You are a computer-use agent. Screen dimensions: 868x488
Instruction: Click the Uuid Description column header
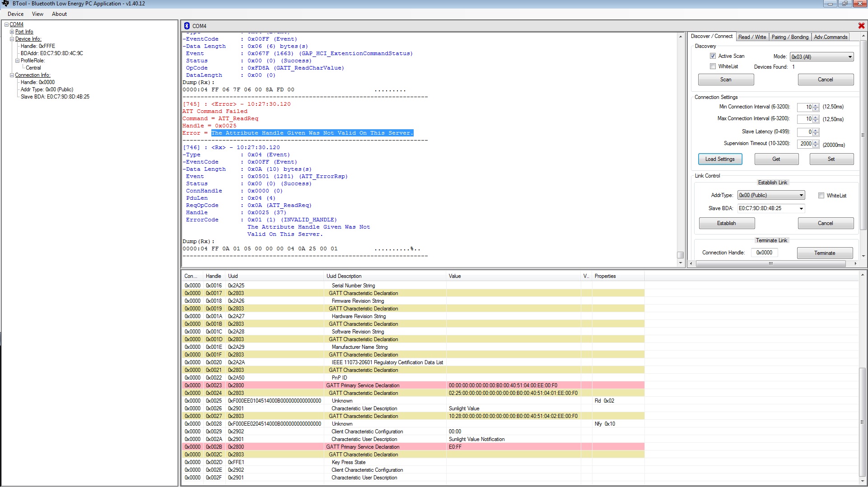pos(385,276)
